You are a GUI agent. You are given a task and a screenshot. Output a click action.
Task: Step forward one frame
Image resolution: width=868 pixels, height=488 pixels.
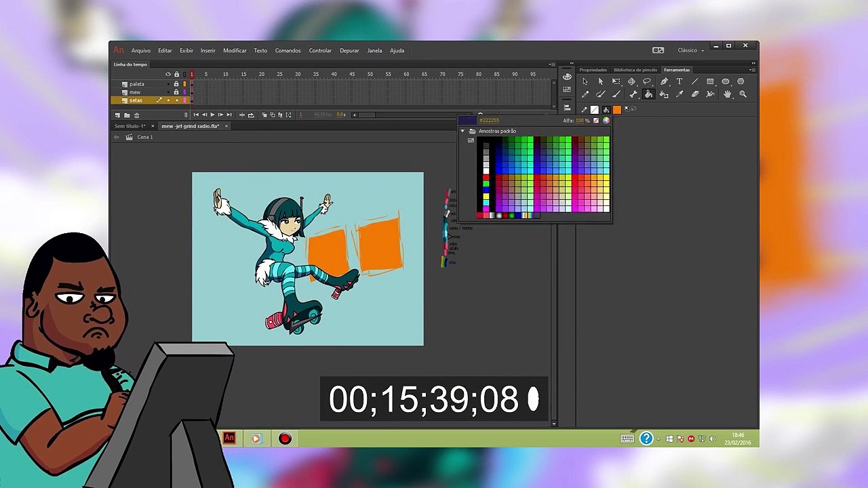(220, 115)
